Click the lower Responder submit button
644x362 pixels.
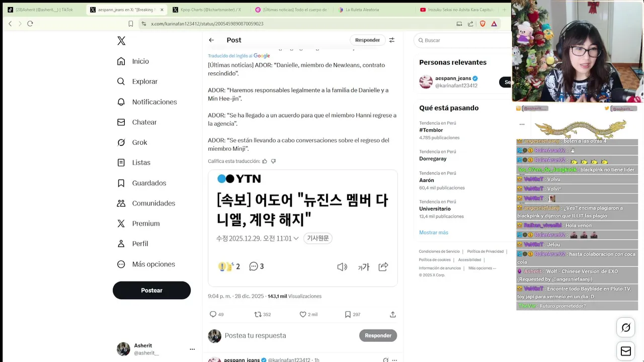(x=378, y=335)
